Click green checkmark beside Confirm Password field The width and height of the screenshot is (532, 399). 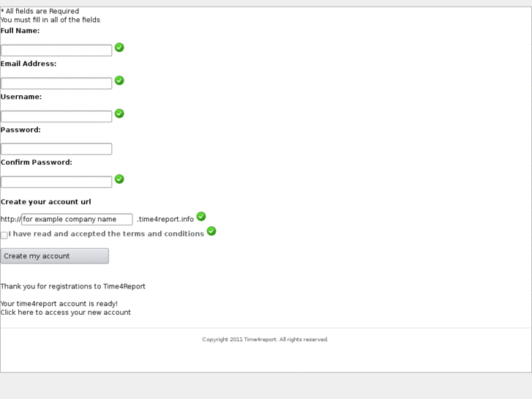(x=119, y=179)
